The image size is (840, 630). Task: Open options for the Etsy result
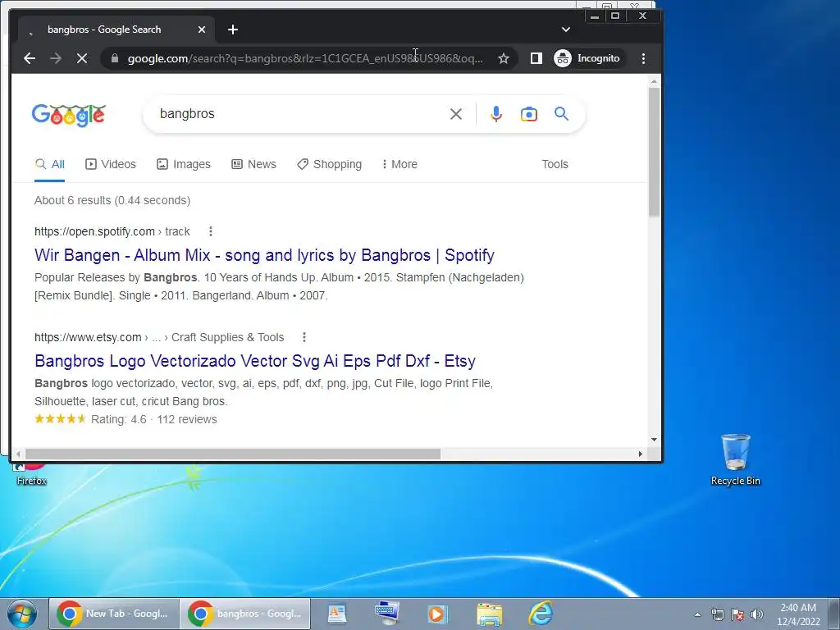(304, 337)
